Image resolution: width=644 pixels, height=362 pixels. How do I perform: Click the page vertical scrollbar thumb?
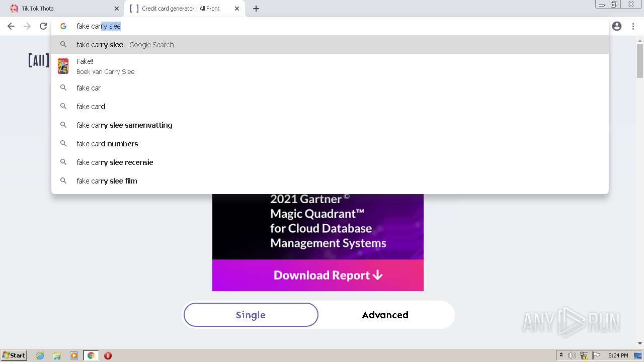point(640,61)
